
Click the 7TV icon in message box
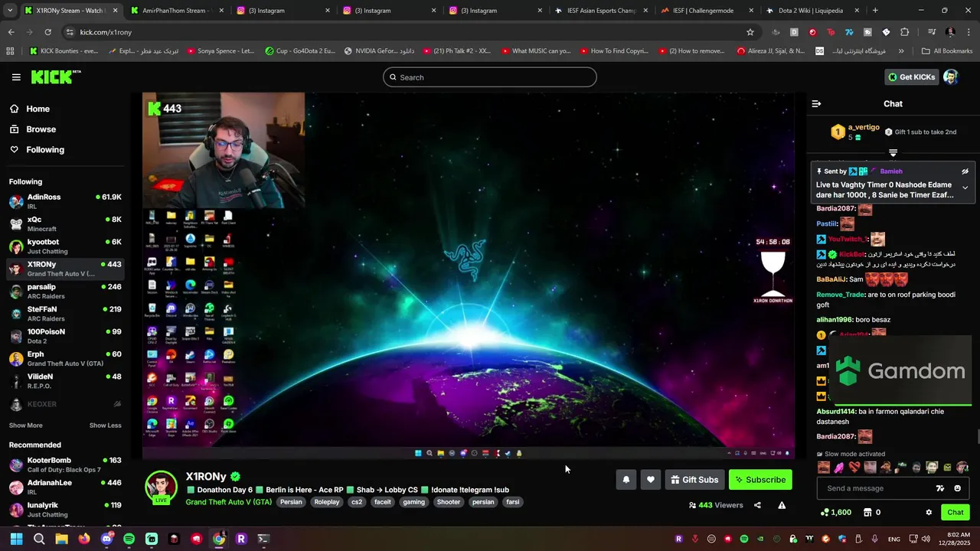pyautogui.click(x=940, y=488)
